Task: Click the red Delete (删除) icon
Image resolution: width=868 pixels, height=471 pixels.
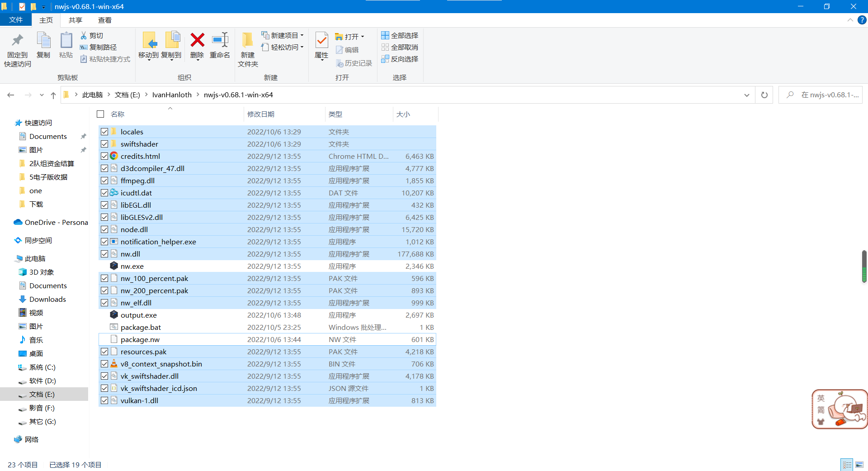Action: [x=197, y=41]
